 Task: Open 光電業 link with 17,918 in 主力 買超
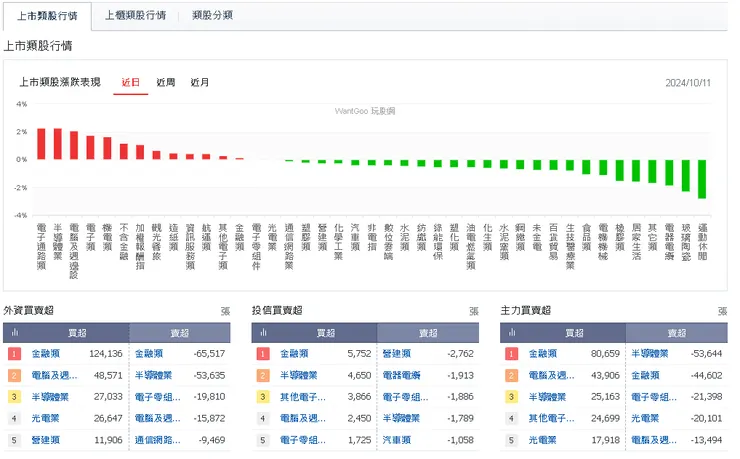point(542,440)
